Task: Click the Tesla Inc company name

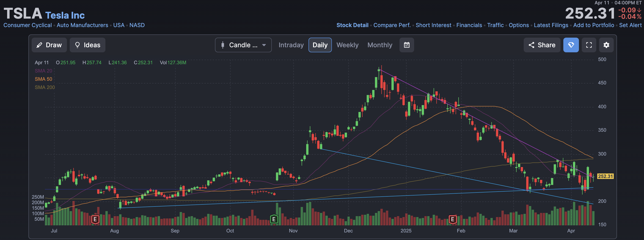Action: tap(65, 15)
